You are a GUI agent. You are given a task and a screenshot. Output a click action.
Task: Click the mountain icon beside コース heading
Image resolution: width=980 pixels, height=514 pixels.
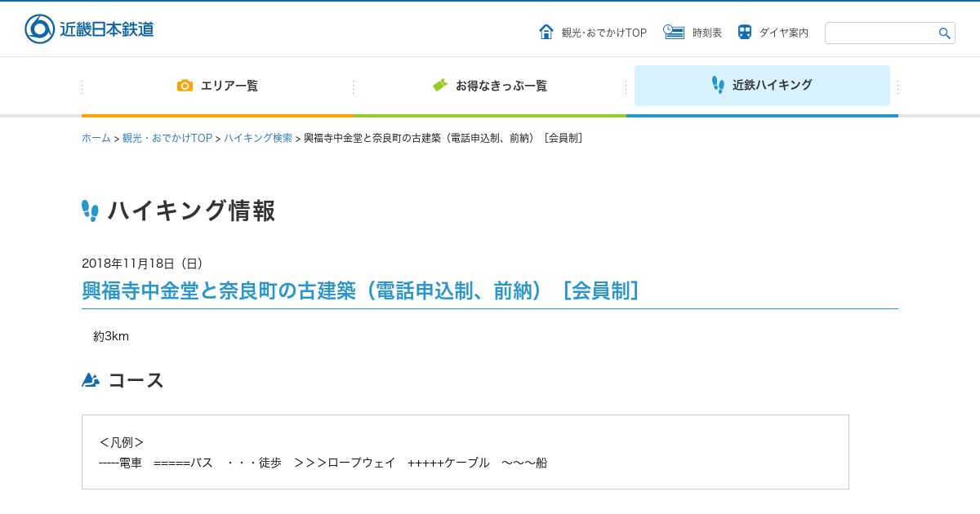point(91,380)
